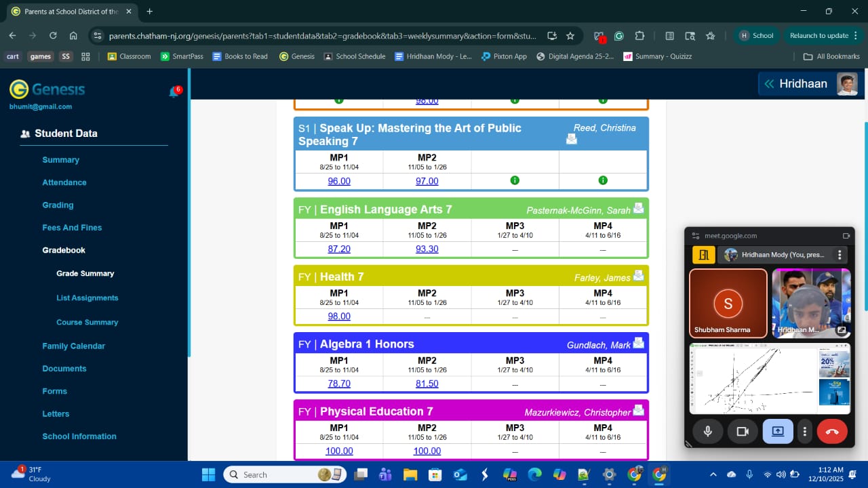Open the Chrome extensions puzzle icon

pyautogui.click(x=639, y=36)
